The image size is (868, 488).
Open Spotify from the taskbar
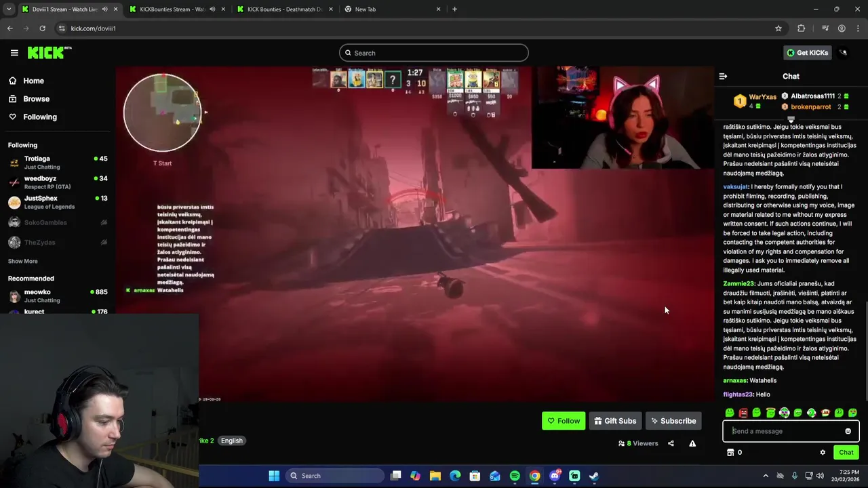[515, 476]
